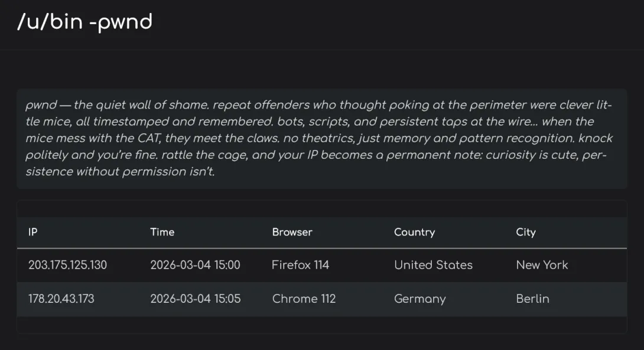Select the Germany country cell

(419, 299)
